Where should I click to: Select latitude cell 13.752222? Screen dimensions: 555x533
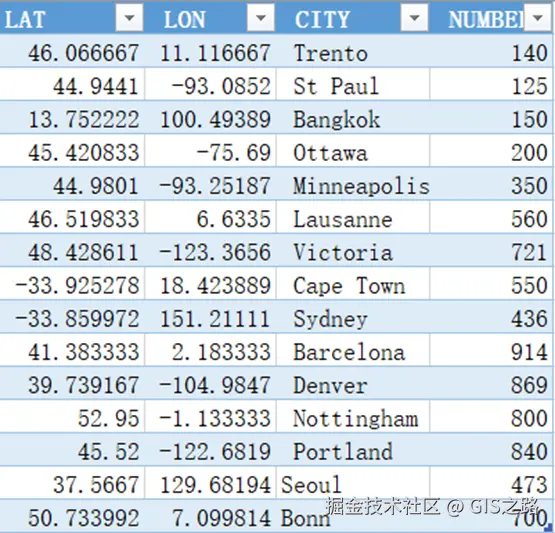pos(72,117)
